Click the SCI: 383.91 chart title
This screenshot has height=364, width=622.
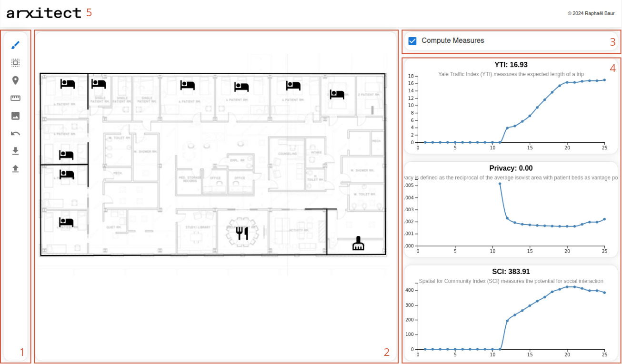point(511,272)
